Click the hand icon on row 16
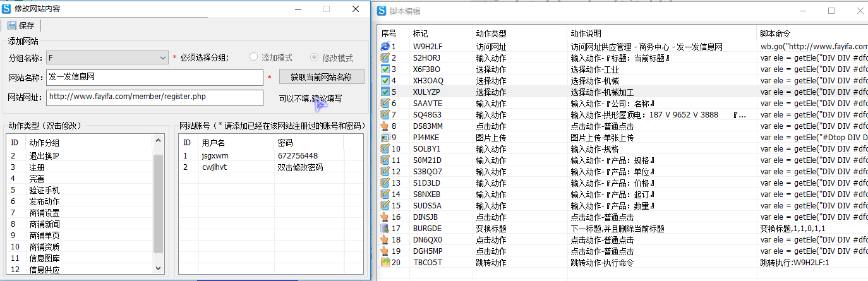868x281 pixels. pyautogui.click(x=385, y=217)
